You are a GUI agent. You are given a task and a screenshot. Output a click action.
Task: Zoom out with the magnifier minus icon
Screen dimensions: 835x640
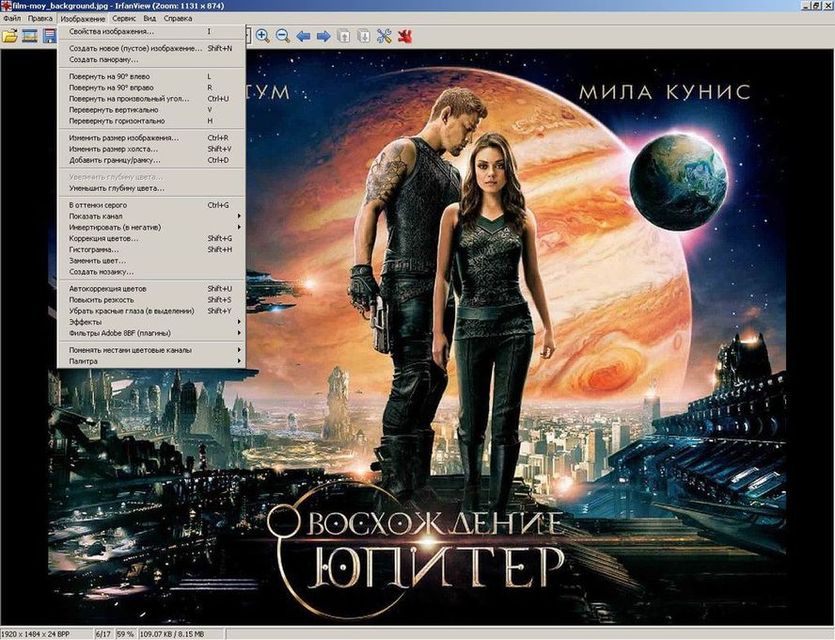[282, 36]
